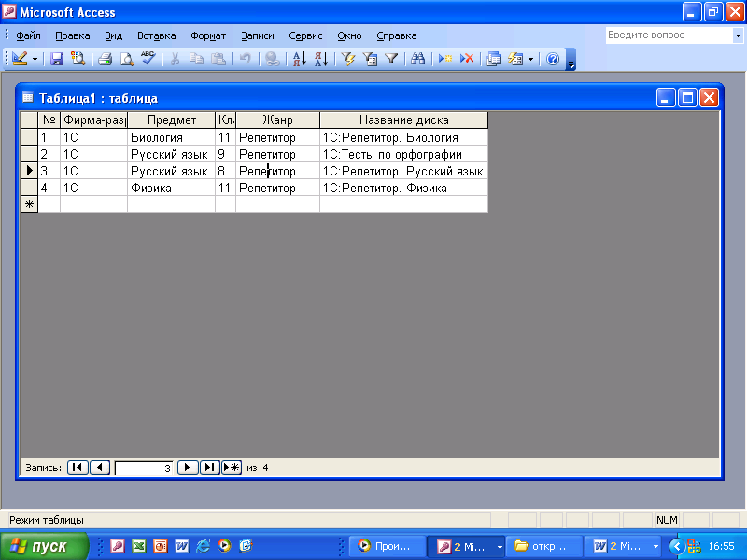Click the File Search toolbar icon
This screenshot has width=747, height=560.
pos(78,59)
